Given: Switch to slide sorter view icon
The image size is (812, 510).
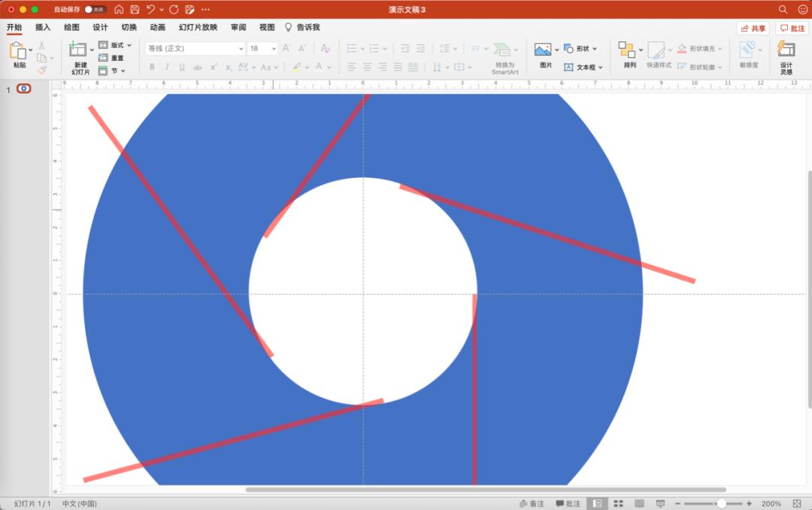Looking at the screenshot, I should pos(618,503).
